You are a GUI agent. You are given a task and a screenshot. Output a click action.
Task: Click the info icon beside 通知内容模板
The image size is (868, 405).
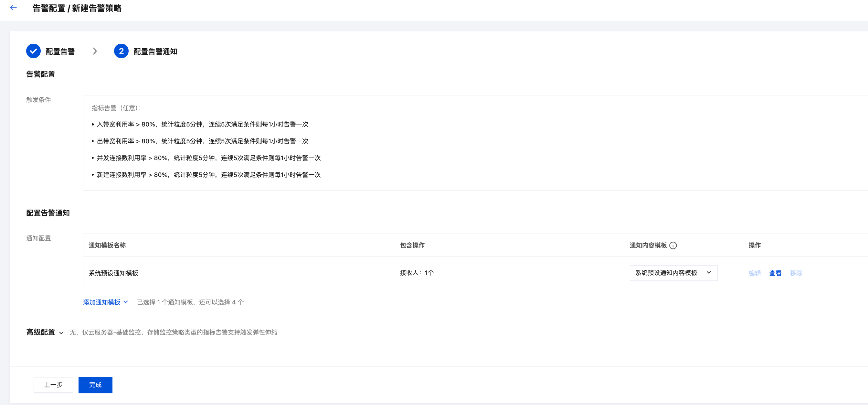pyautogui.click(x=673, y=246)
